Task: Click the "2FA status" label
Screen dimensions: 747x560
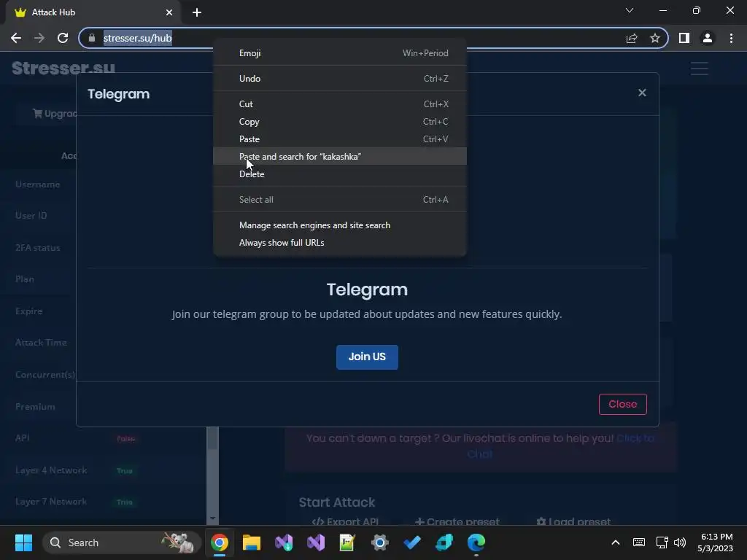Action: (38, 248)
